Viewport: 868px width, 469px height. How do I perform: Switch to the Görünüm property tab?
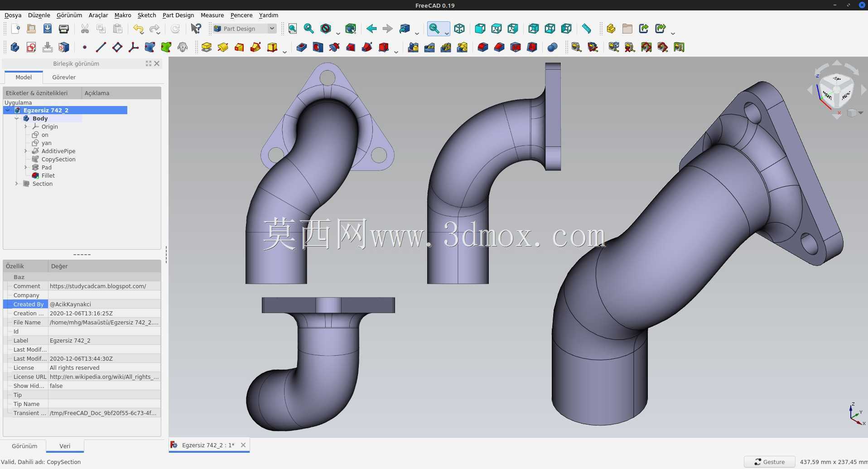click(x=24, y=446)
